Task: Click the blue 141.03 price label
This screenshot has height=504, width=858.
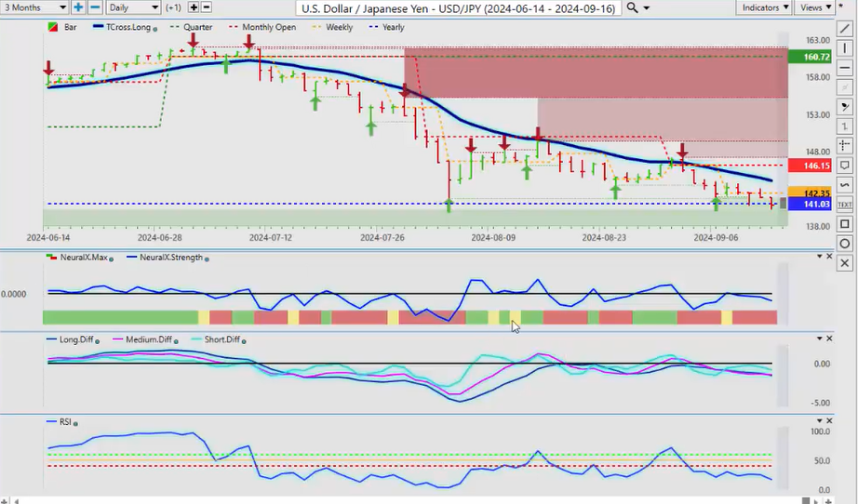Action: 810,204
